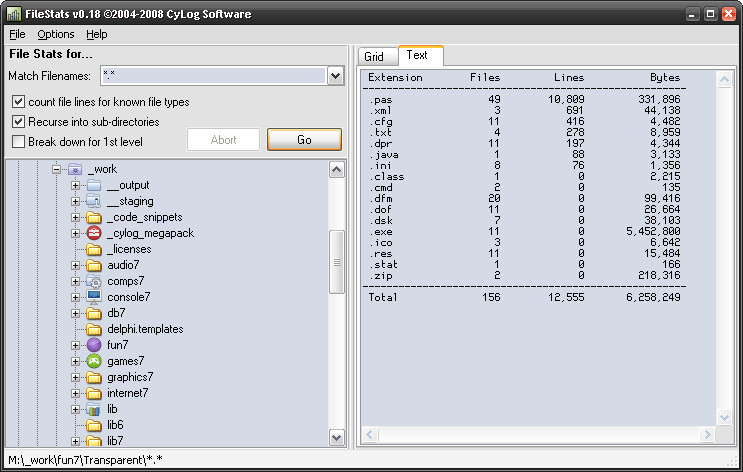Image resolution: width=743 pixels, height=472 pixels.
Task: Expand the games7 tree node
Action: coord(75,362)
